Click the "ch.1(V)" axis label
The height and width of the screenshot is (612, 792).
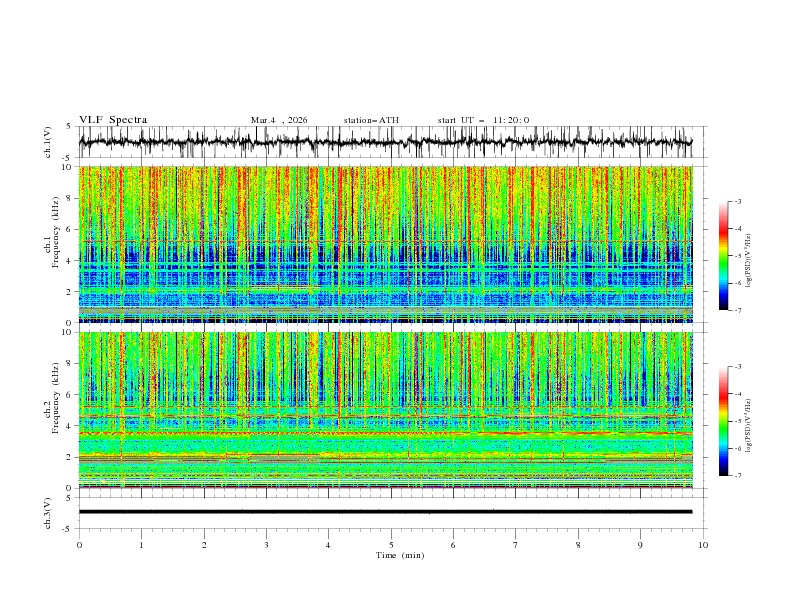point(48,142)
